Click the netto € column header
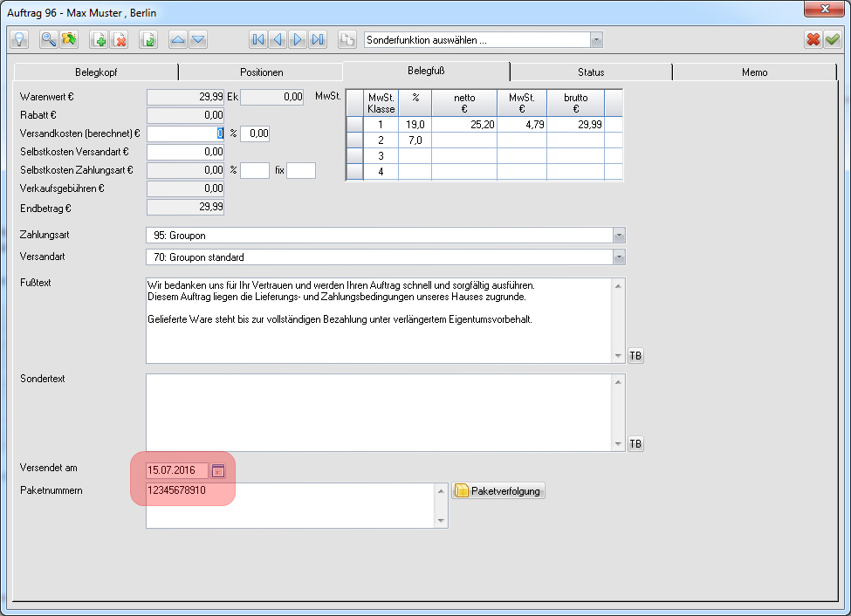The image size is (851, 616). coord(464,103)
